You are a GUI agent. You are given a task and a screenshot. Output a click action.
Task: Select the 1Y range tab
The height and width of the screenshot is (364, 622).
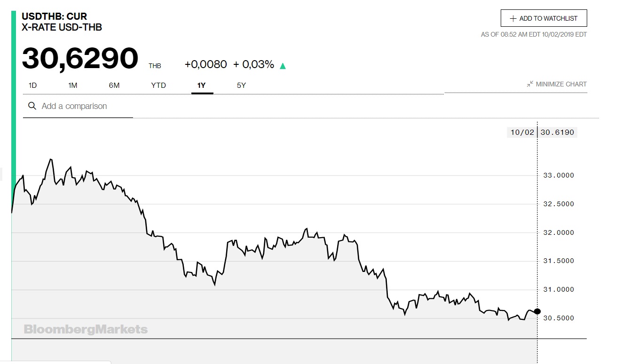tap(202, 85)
